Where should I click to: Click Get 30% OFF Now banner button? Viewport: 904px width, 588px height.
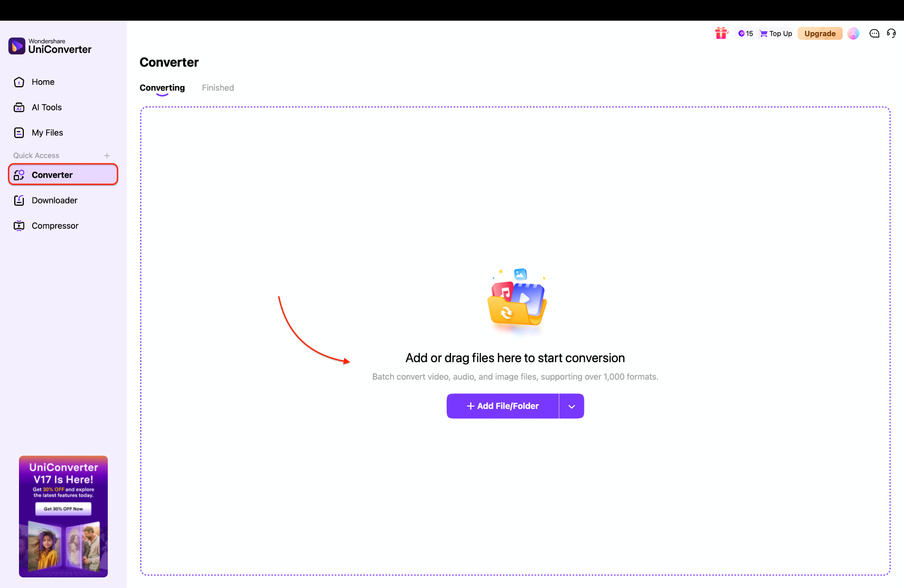63,509
